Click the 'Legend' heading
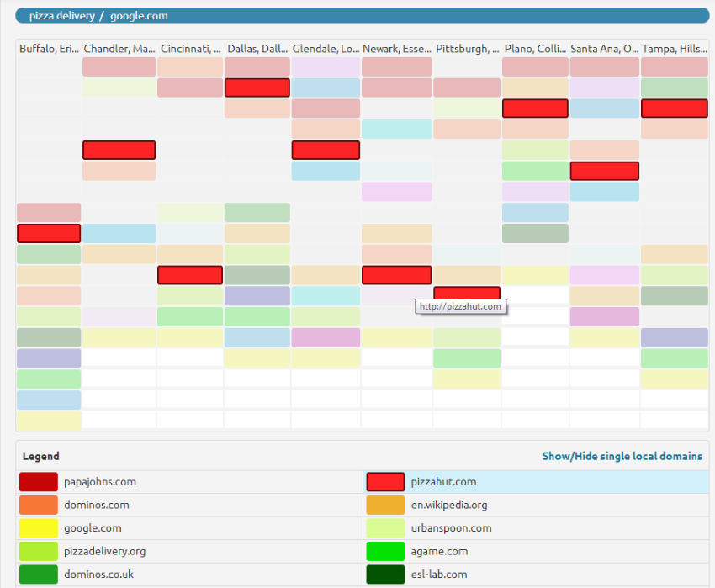The width and height of the screenshot is (715, 588). tap(41, 456)
